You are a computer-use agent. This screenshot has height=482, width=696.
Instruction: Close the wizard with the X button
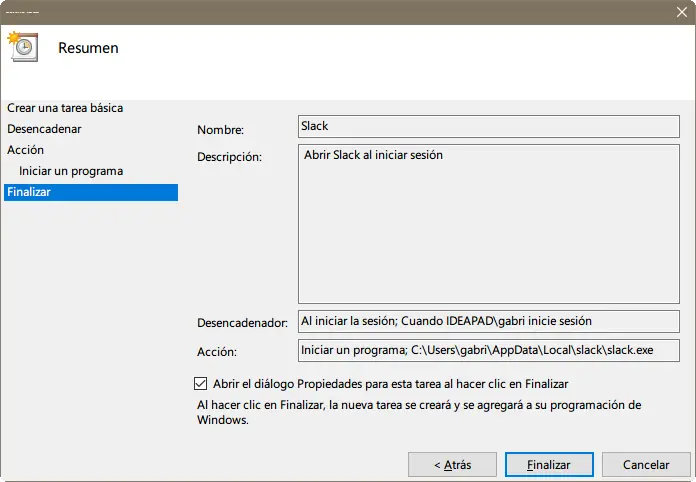tap(682, 12)
